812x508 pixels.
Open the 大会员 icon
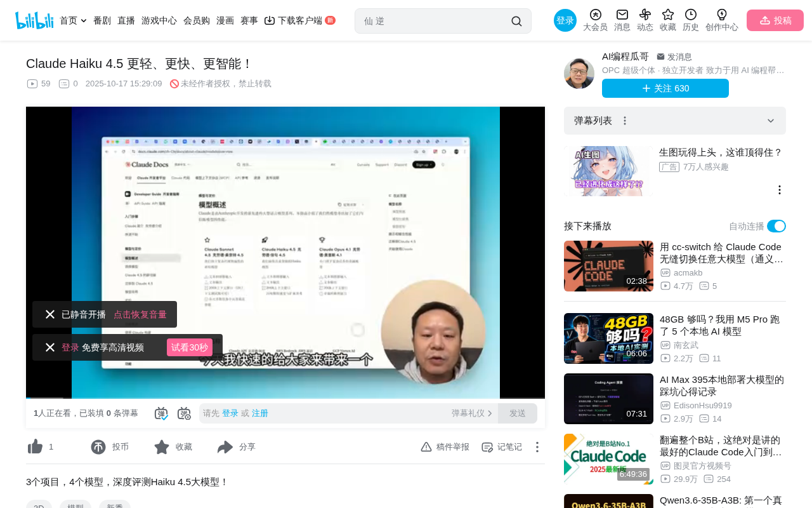pyautogui.click(x=595, y=20)
